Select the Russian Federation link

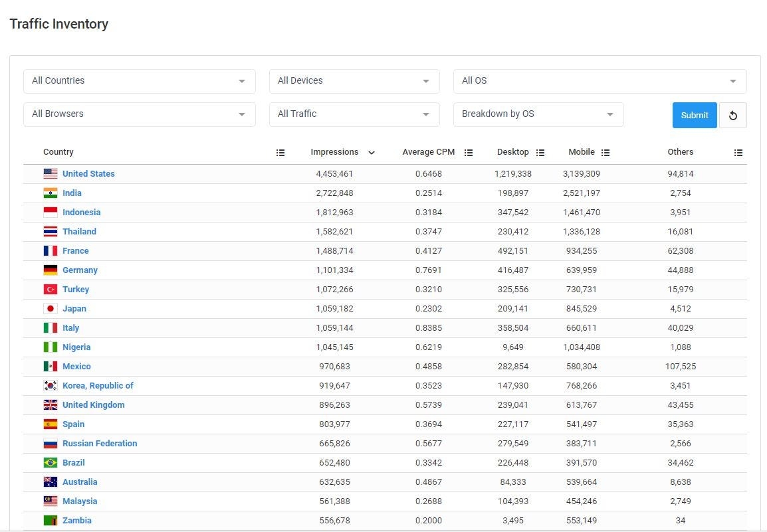[100, 444]
